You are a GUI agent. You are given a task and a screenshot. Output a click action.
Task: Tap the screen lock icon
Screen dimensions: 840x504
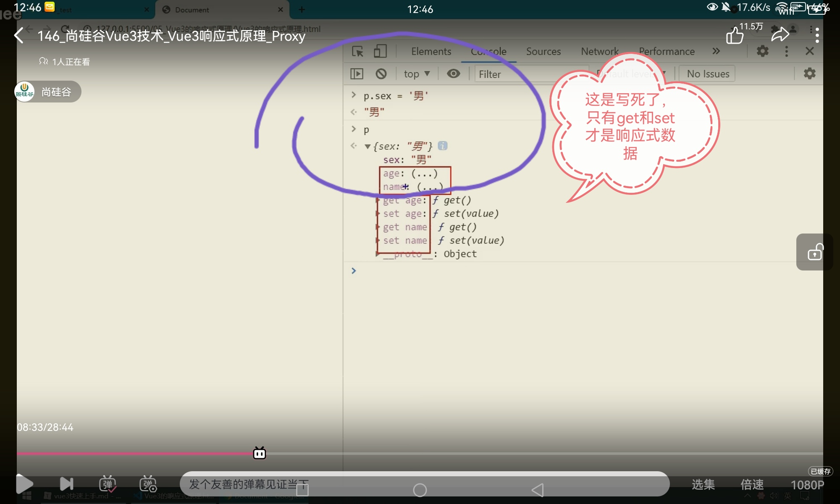(x=815, y=252)
